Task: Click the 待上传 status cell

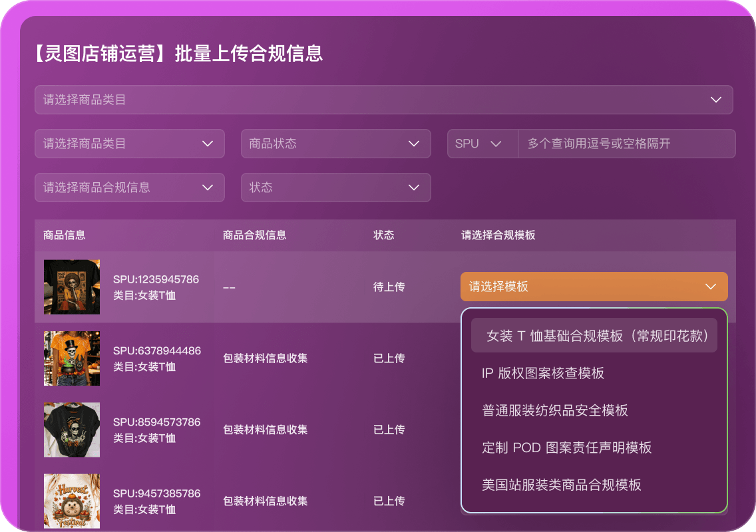Action: click(389, 287)
